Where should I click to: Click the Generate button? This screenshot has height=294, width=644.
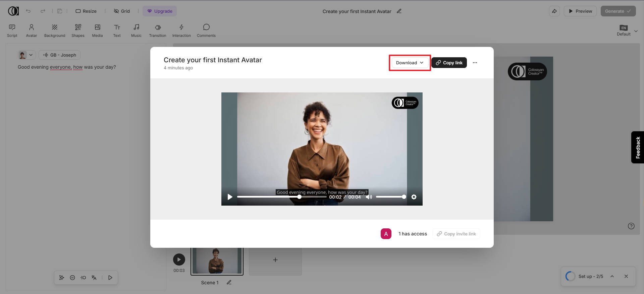click(618, 11)
